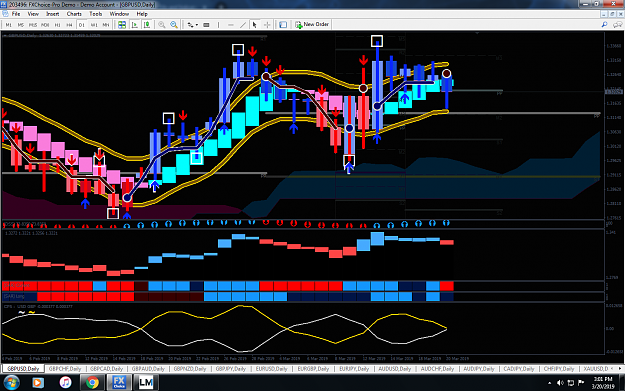Click the navigator panel icon
The image size is (625, 391).
tap(283, 25)
